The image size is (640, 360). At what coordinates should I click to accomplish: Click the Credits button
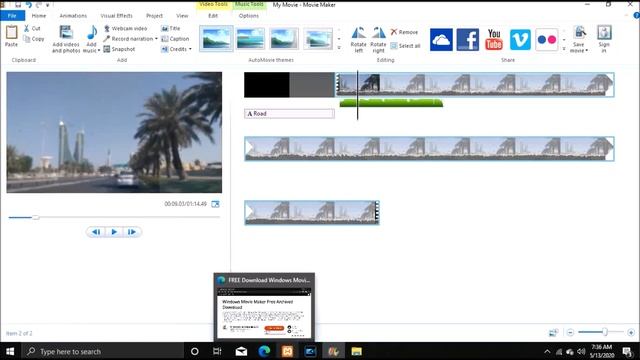[x=174, y=49]
